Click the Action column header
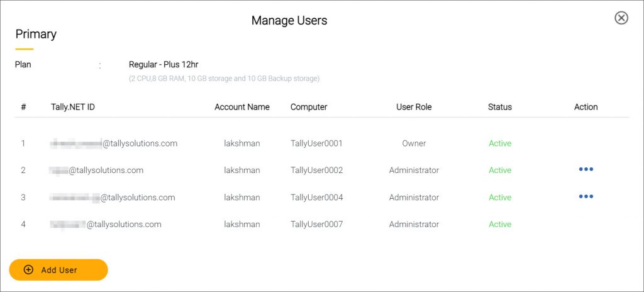Image resolution: width=644 pixels, height=292 pixels. (x=586, y=107)
